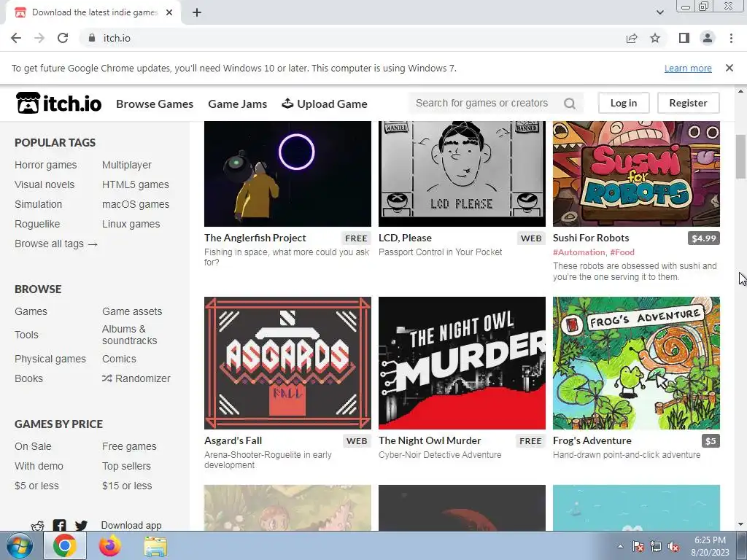Open Chrome three-dot menu

point(731,38)
